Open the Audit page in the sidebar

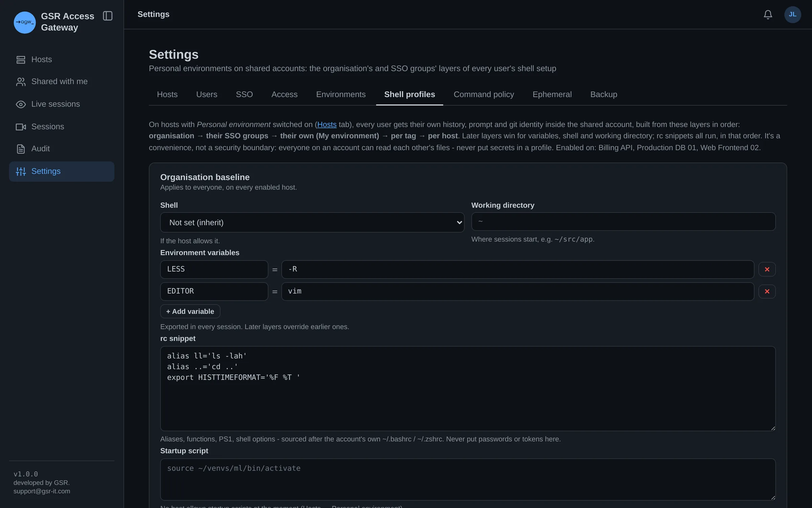click(62, 149)
